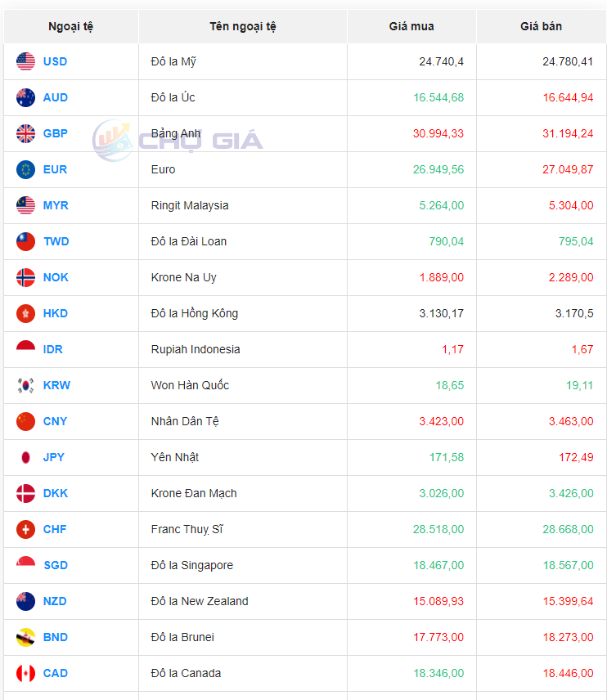Click the "Ngoại tệ" column header
This screenshot has width=607, height=700.
pos(71,26)
